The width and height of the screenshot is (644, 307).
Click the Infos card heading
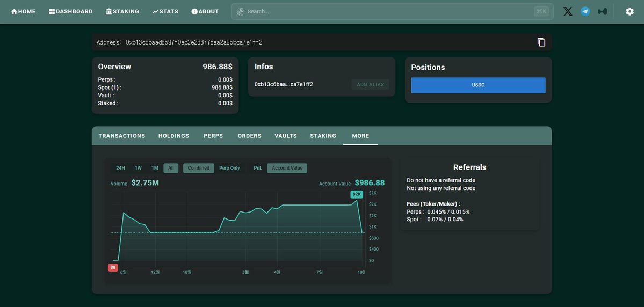click(x=264, y=67)
